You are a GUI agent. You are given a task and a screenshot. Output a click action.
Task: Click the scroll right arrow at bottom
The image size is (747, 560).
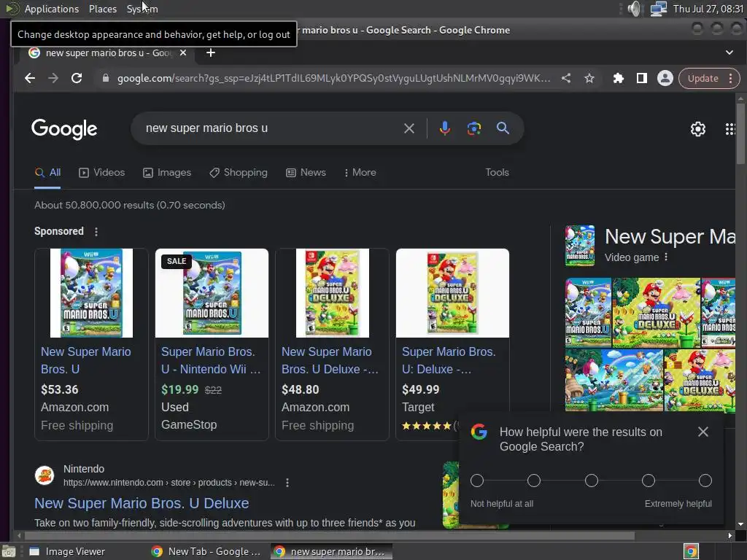pos(729,536)
